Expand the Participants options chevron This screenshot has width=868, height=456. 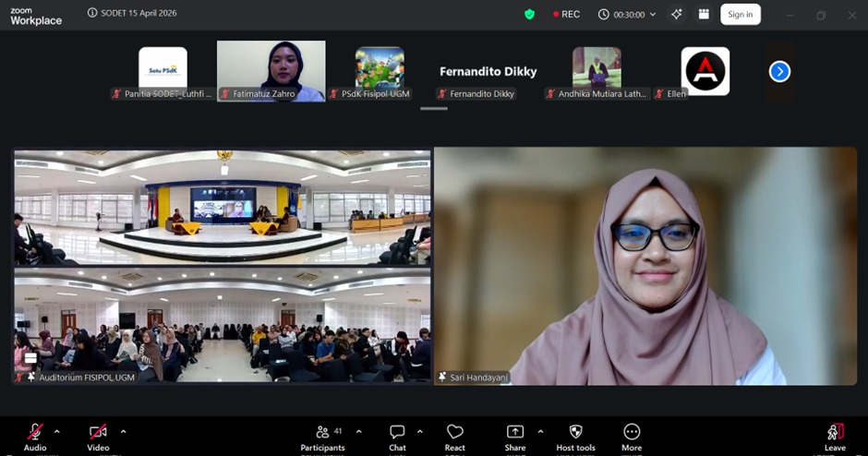point(358,431)
